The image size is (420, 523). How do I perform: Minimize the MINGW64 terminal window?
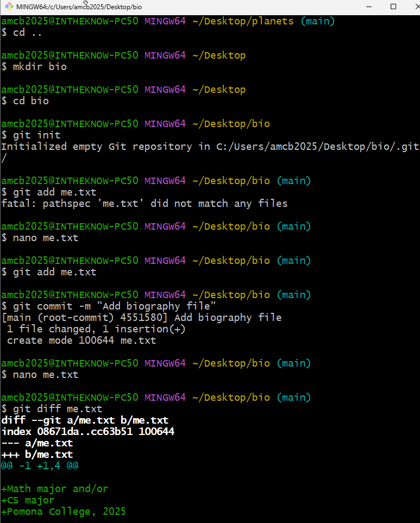(x=369, y=7)
